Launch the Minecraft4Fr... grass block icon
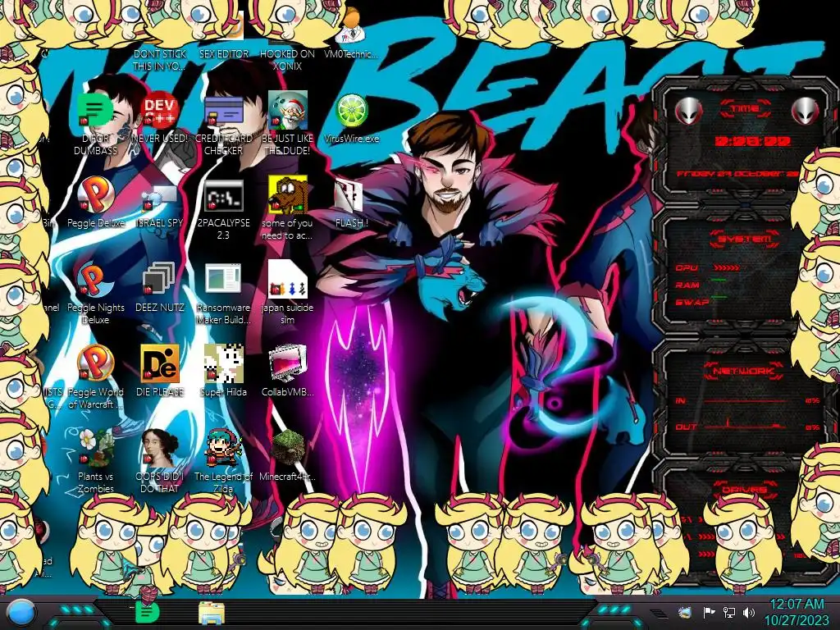The width and height of the screenshot is (840, 630). 288,448
